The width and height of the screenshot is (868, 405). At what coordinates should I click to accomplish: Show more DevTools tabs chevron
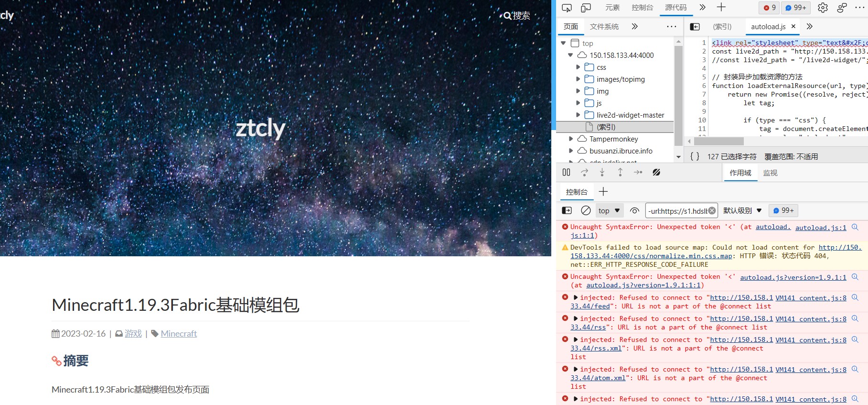click(702, 7)
